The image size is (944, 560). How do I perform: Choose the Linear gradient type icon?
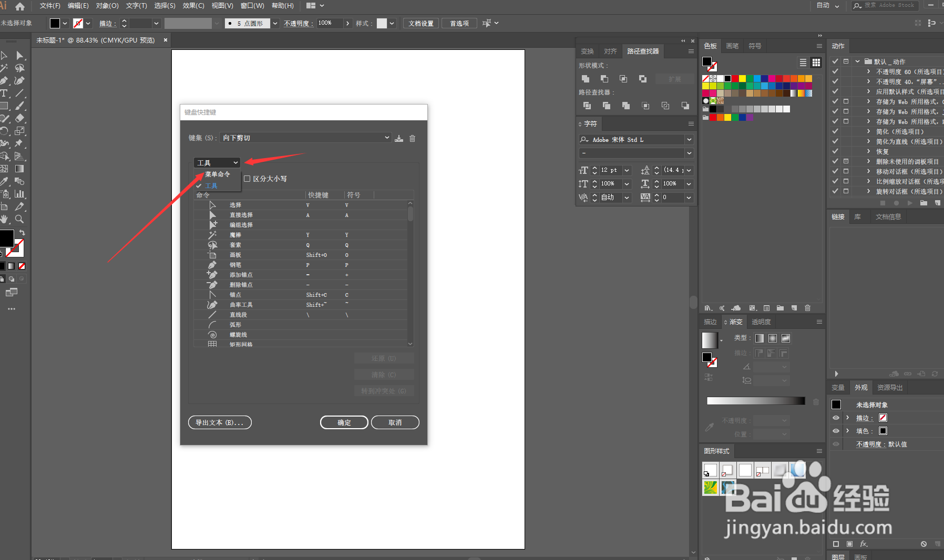tap(760, 338)
